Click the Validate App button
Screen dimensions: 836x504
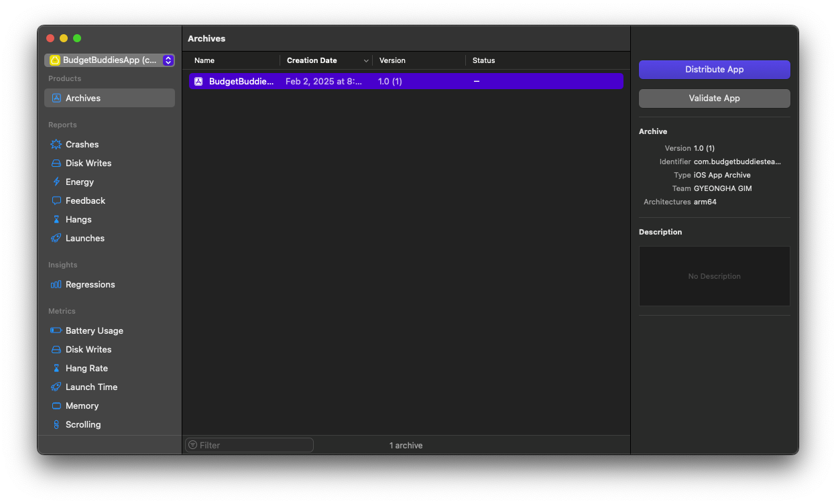click(x=715, y=98)
